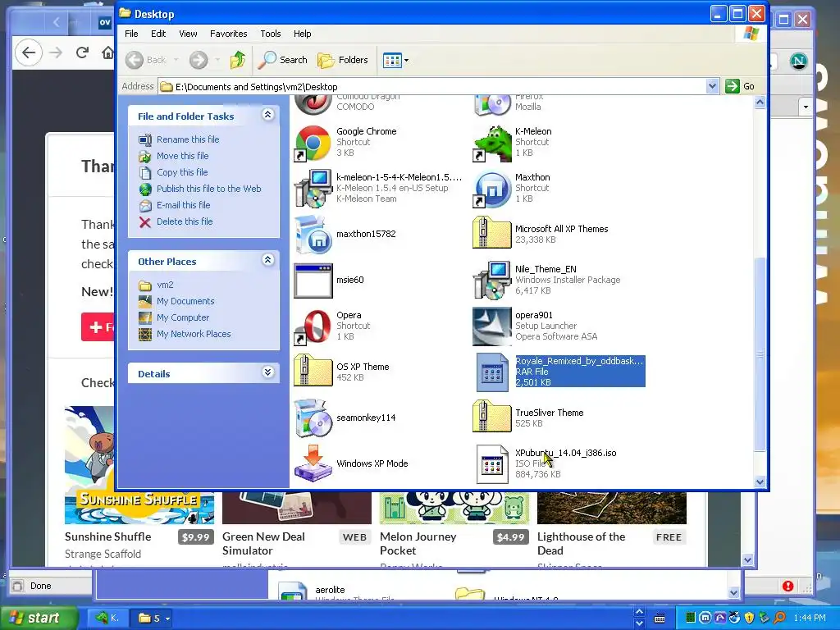Select the opera901 setup launcher icon
The image size is (840, 630).
coord(492,326)
